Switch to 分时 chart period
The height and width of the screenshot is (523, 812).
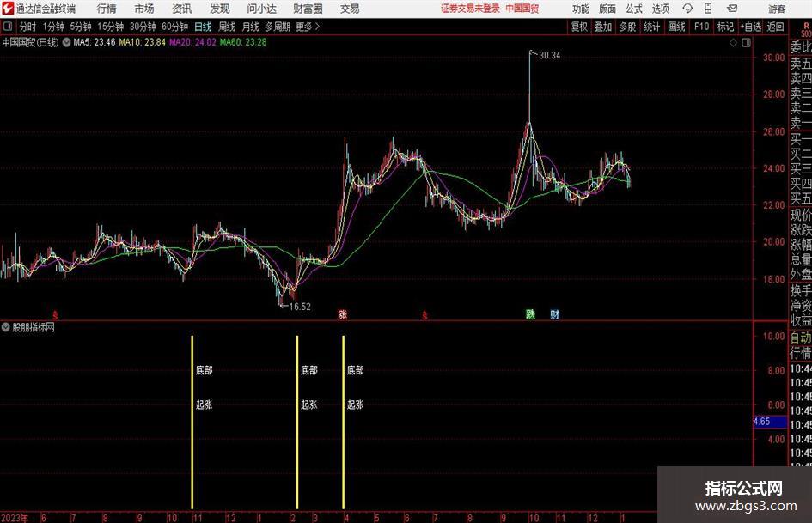pos(27,27)
